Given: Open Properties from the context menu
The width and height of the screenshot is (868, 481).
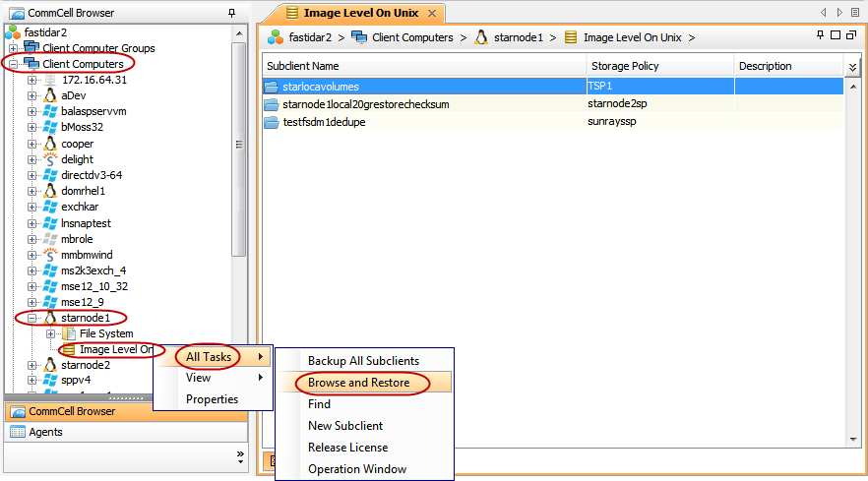Looking at the screenshot, I should coord(212,399).
